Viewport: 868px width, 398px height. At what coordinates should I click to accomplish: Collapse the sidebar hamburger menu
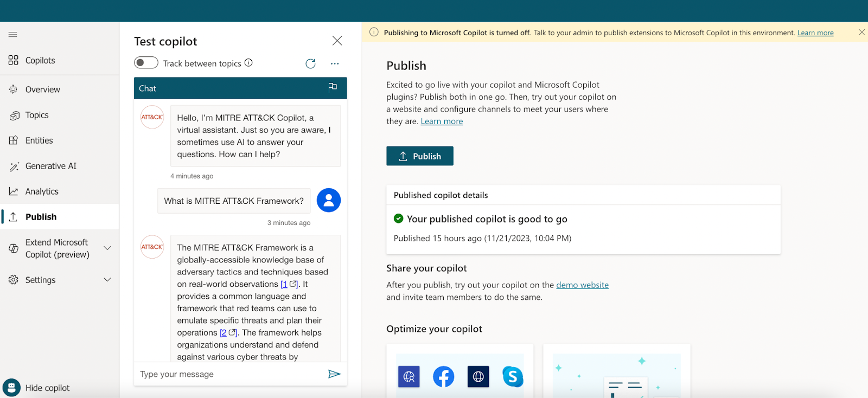point(13,35)
